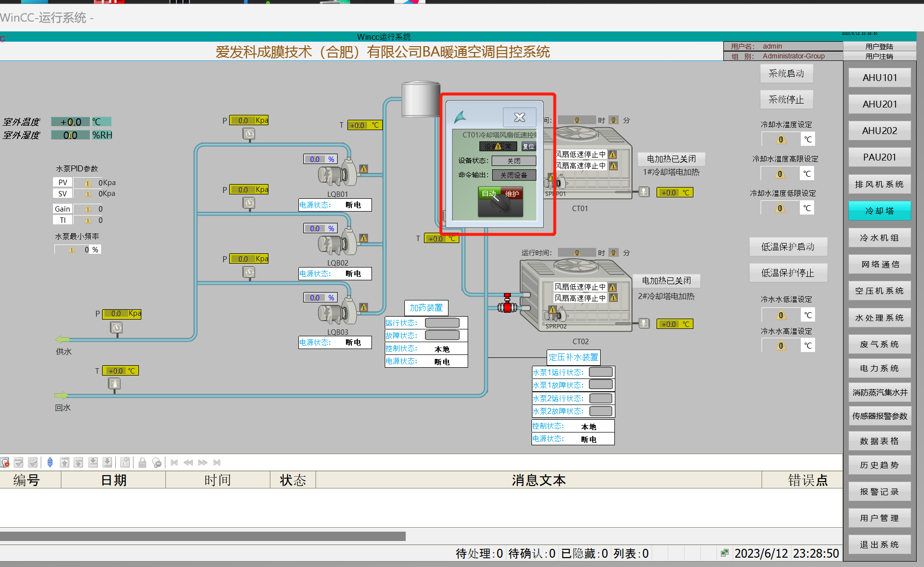Click the 冷却水温度设定 value field
Image resolution: width=924 pixels, height=567 pixels.
click(781, 139)
